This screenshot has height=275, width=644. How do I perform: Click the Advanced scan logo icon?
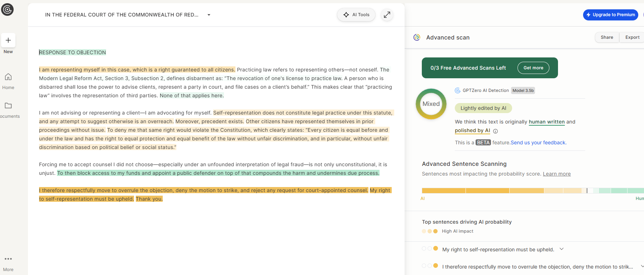point(417,37)
